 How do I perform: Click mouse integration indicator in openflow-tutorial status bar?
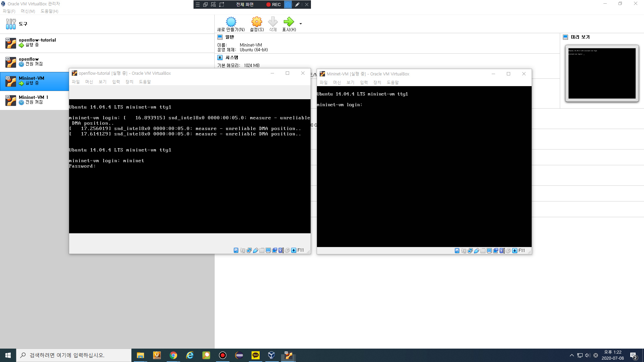[287, 250]
